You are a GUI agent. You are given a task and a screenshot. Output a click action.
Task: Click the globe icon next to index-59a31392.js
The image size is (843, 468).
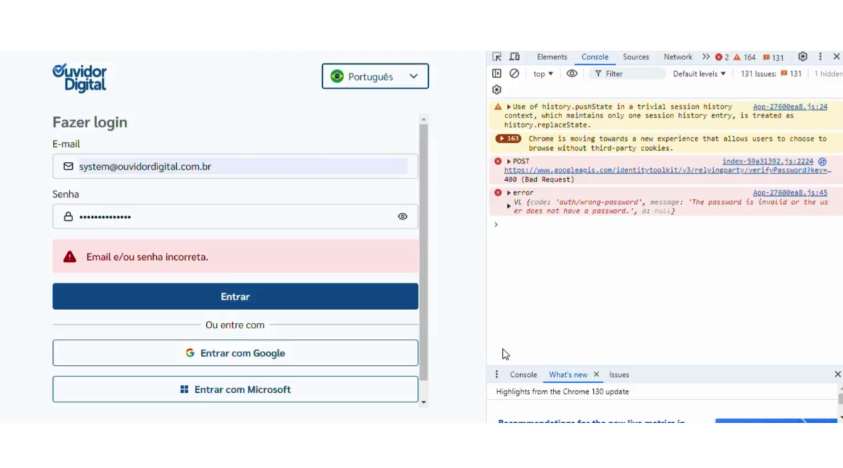coord(822,161)
